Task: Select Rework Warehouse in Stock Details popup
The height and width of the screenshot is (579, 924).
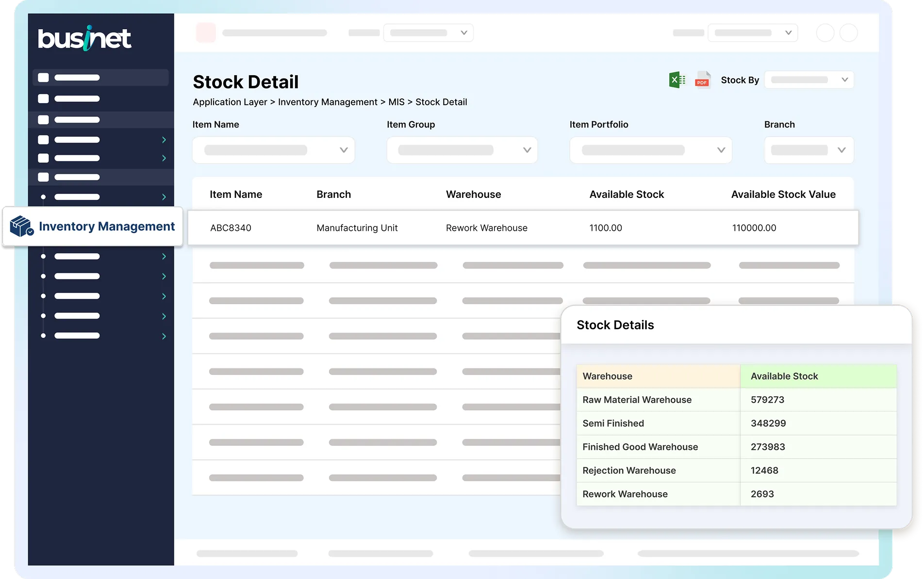Action: coord(736,494)
